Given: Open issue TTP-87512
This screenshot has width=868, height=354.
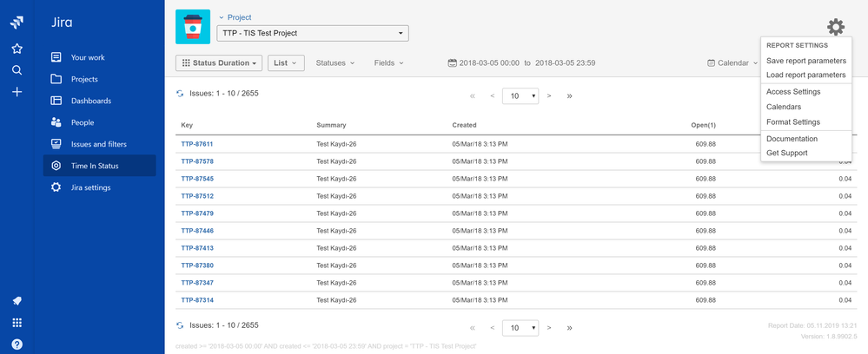Looking at the screenshot, I should [197, 196].
